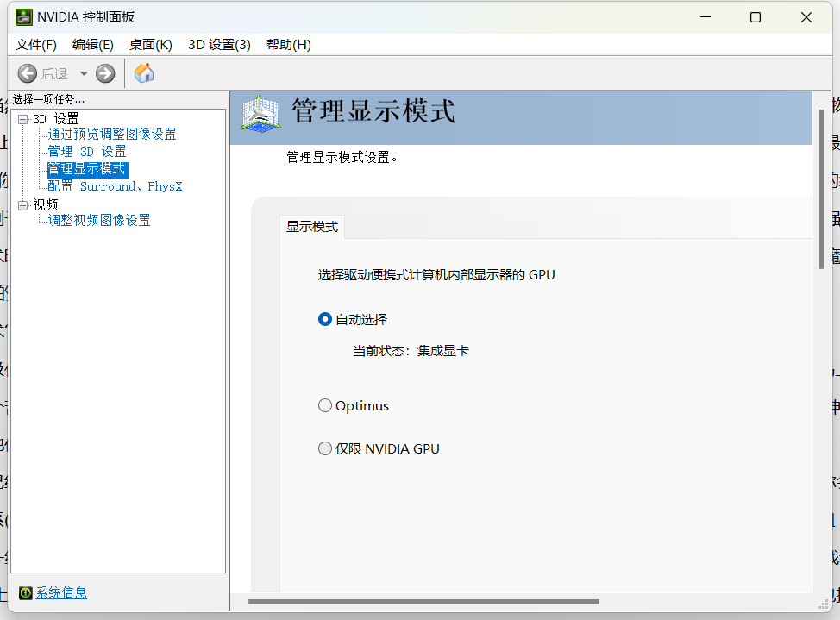Open 调整视频图像设置 task
The height and width of the screenshot is (620, 840).
[99, 220]
